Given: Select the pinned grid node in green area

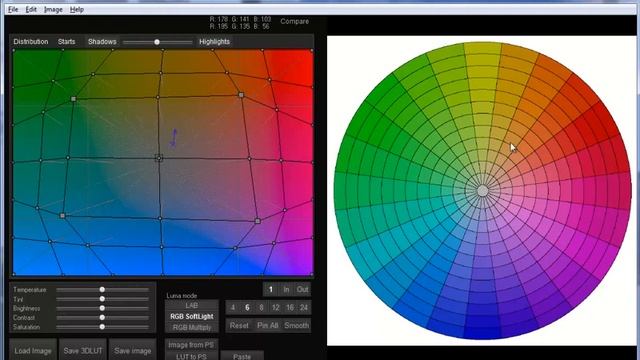Looking at the screenshot, I should click(73, 99).
